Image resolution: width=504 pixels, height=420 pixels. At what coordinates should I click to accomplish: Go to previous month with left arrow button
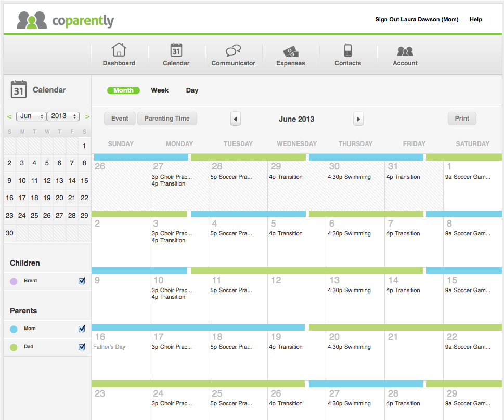(x=235, y=119)
